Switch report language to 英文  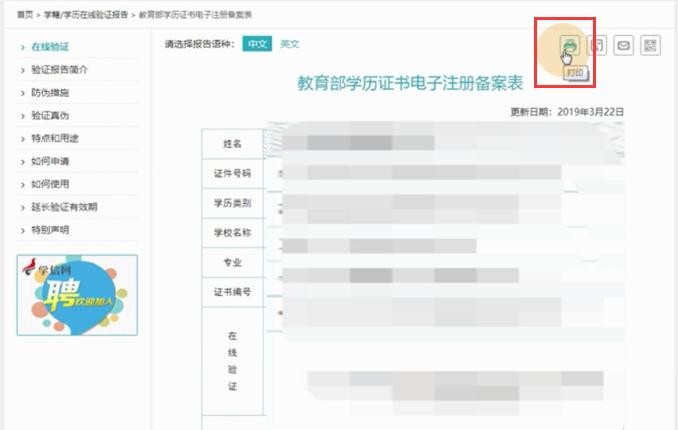pos(289,44)
